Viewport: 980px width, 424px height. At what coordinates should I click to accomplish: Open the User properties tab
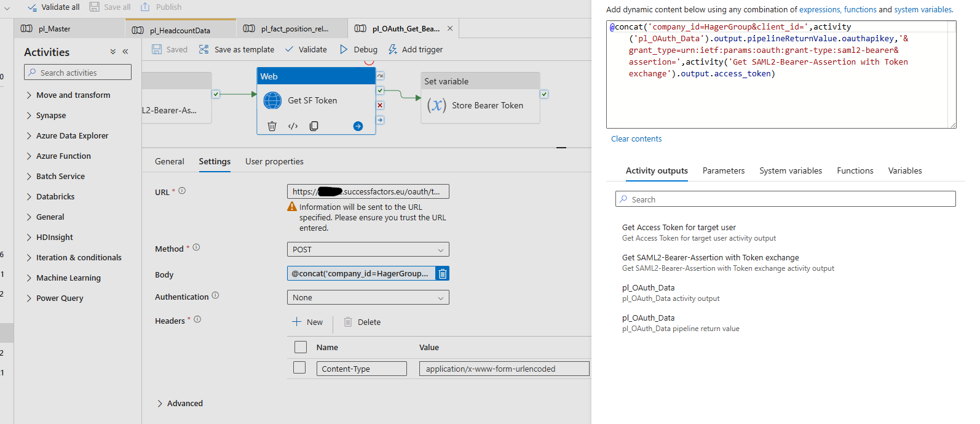tap(274, 161)
